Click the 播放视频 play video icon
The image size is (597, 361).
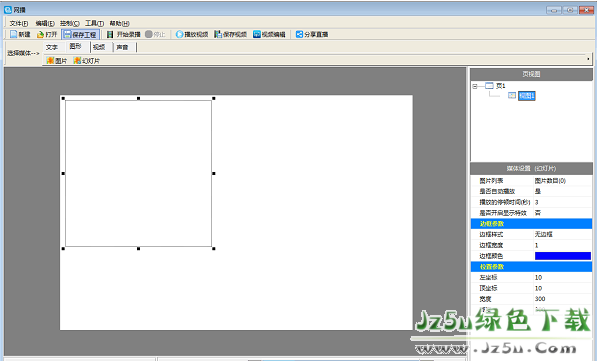(179, 34)
